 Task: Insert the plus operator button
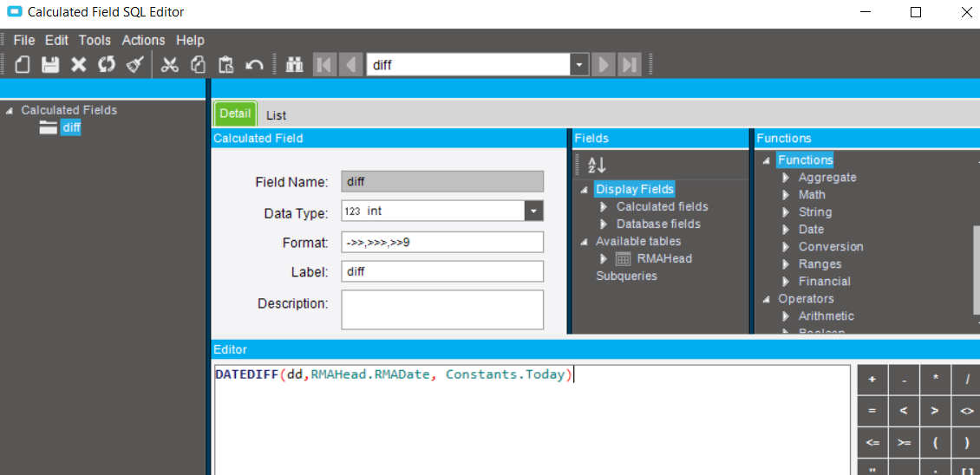(872, 380)
